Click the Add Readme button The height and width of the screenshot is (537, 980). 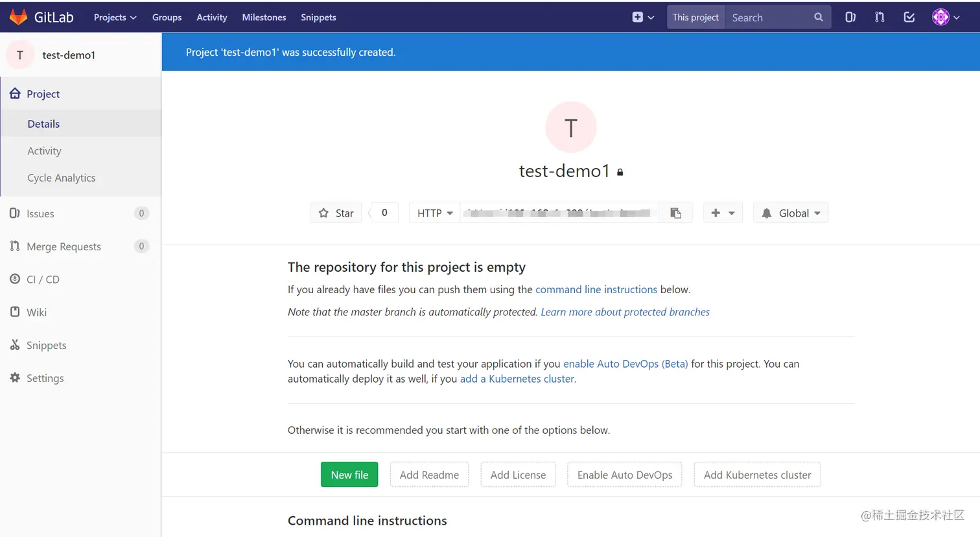[x=429, y=475]
